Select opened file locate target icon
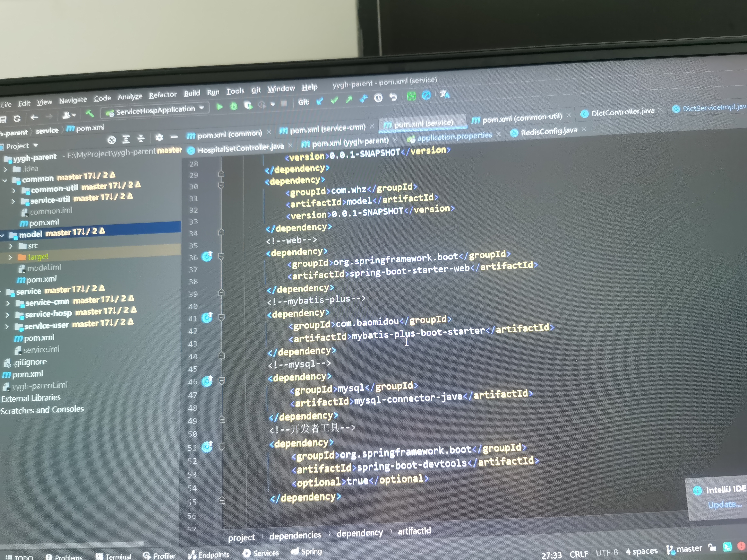 111,139
